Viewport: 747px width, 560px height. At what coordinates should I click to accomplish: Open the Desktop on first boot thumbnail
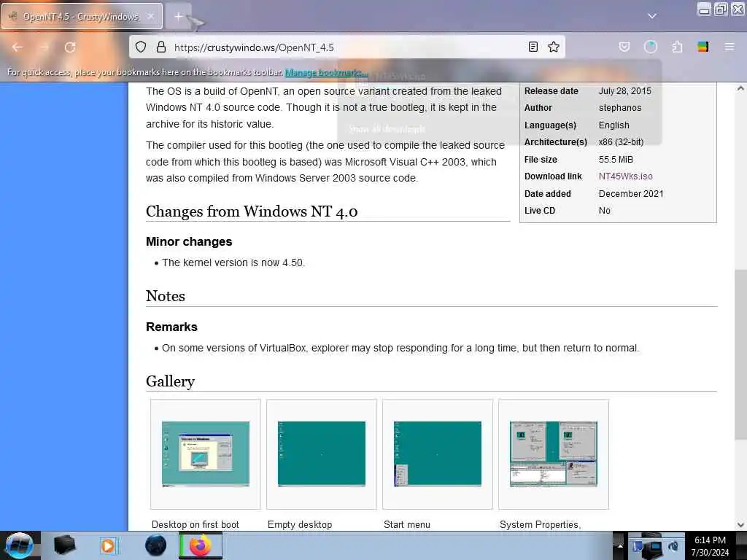coord(205,454)
